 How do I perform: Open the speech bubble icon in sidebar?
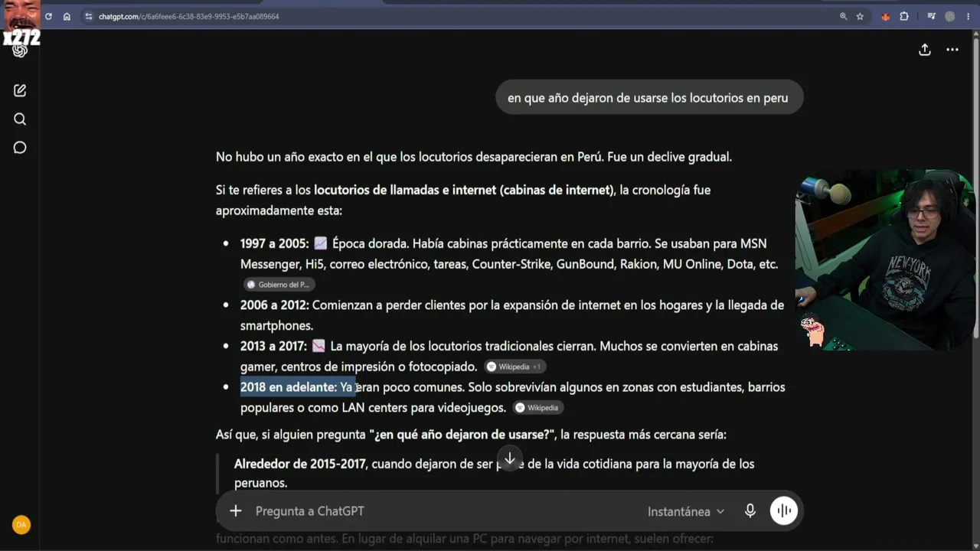tap(20, 148)
